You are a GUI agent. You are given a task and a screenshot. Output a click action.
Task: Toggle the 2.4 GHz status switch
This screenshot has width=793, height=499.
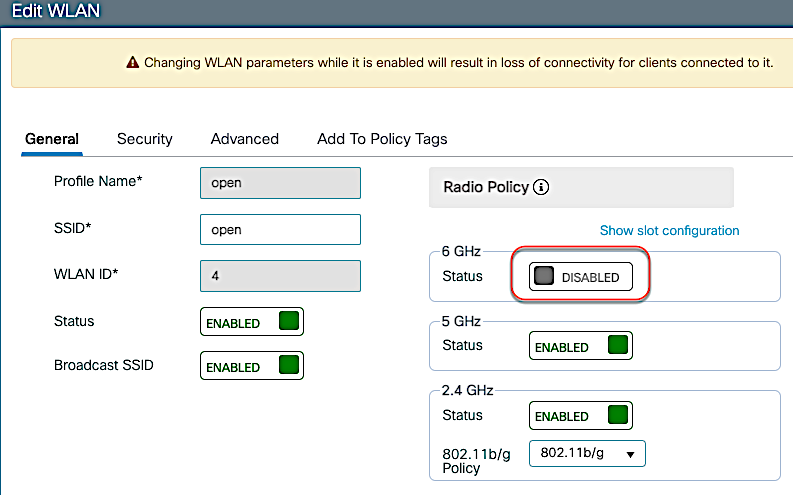581,416
